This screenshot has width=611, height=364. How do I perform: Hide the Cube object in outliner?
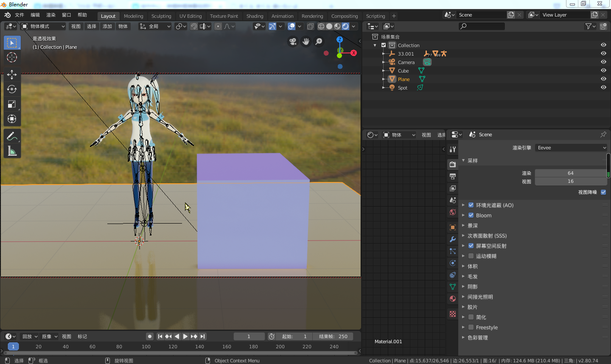[603, 70]
